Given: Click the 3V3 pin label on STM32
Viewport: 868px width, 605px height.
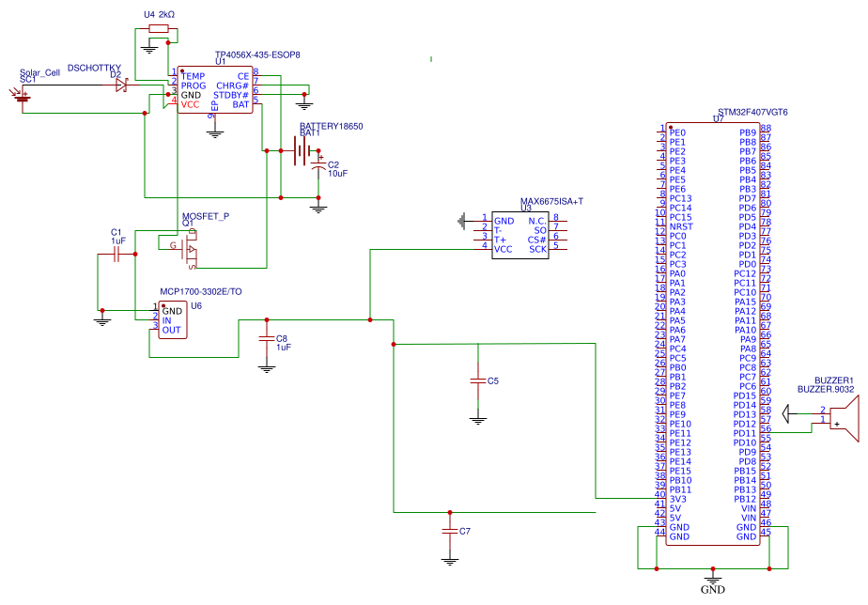Looking at the screenshot, I should pos(677,499).
